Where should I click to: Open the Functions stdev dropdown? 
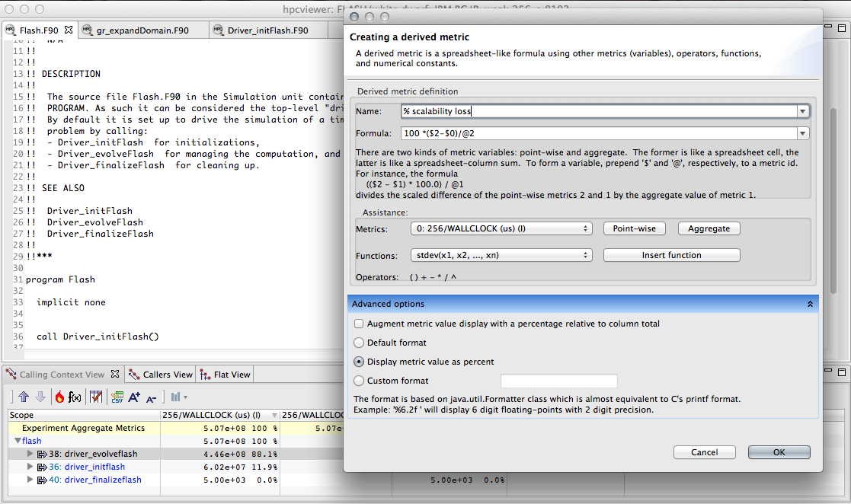[501, 255]
